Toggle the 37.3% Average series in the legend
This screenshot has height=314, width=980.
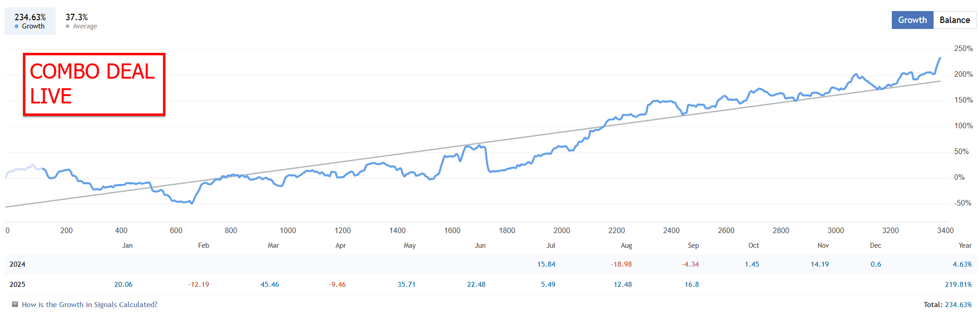[x=81, y=21]
